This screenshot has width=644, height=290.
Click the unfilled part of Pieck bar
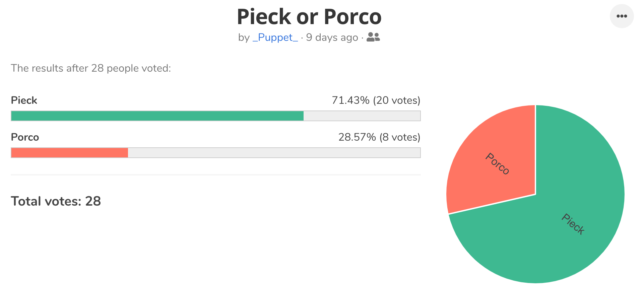click(362, 116)
